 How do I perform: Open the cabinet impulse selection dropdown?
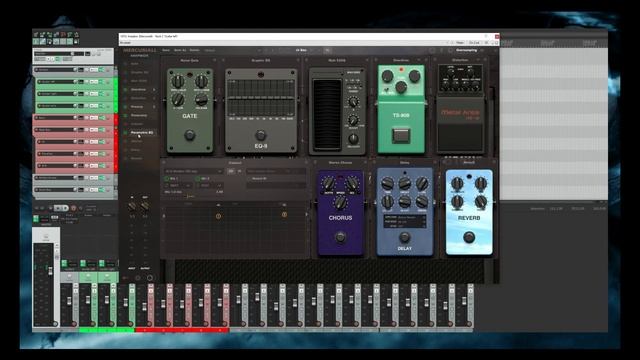pyautogui.click(x=193, y=171)
